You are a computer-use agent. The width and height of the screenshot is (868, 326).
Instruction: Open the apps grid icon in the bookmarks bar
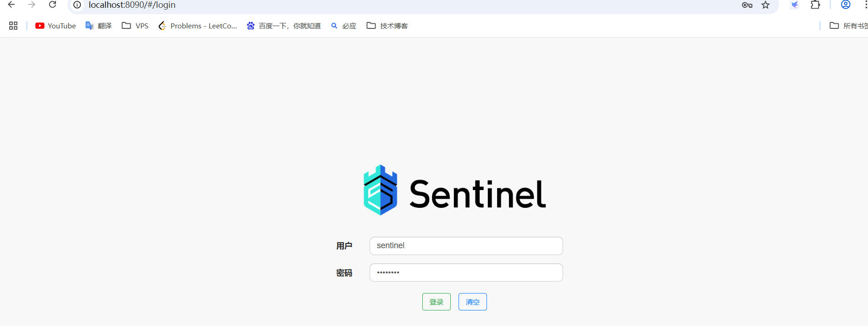point(13,26)
